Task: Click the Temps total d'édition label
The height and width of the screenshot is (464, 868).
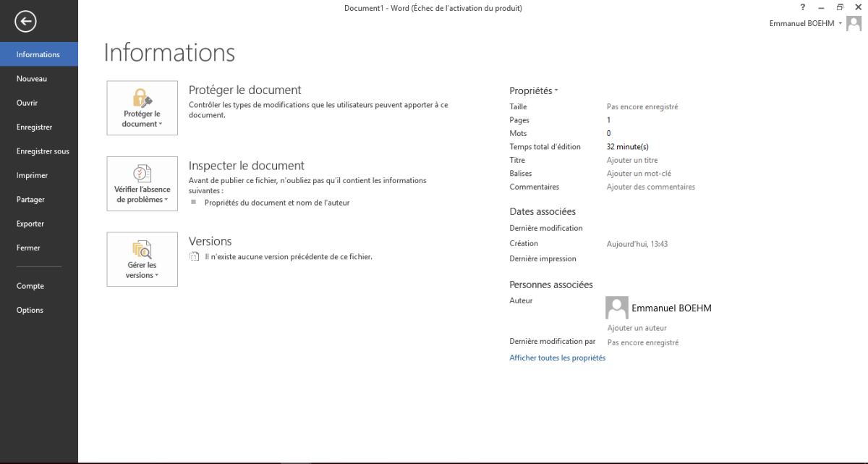Action: [545, 147]
